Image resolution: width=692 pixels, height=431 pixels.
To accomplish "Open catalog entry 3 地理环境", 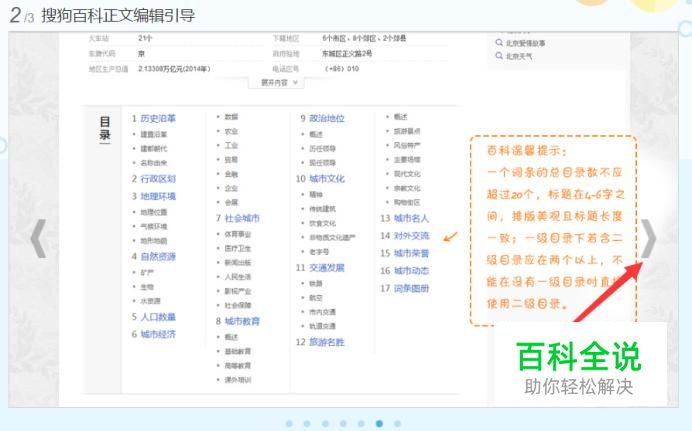I will pos(158,196).
